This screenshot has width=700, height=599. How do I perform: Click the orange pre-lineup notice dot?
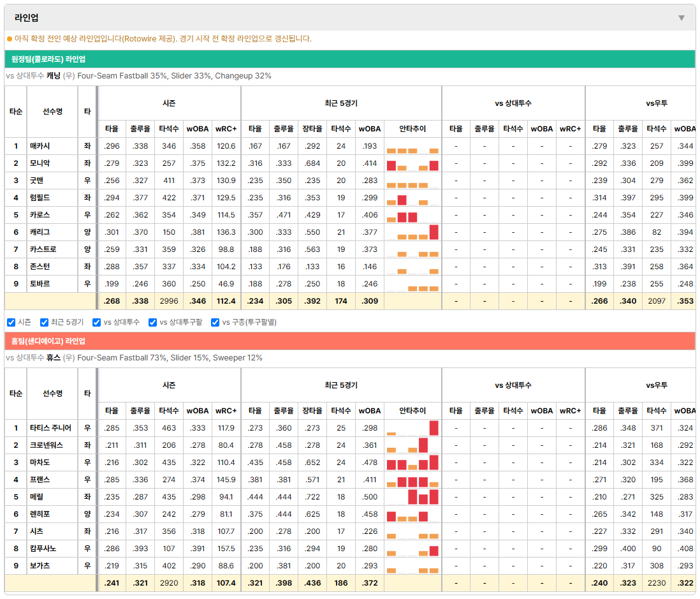pyautogui.click(x=10, y=39)
